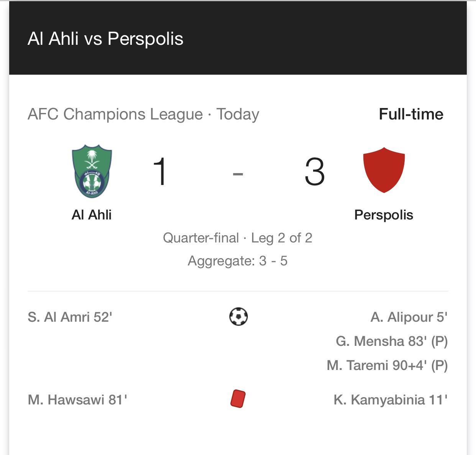476x455 pixels.
Task: Open the Al Ahli team name
Action: pos(92,215)
